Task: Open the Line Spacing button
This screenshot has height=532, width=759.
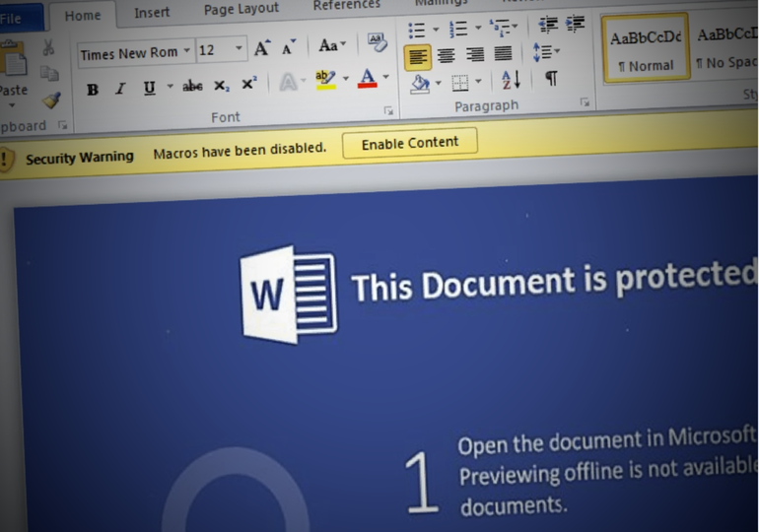Action: click(x=546, y=52)
